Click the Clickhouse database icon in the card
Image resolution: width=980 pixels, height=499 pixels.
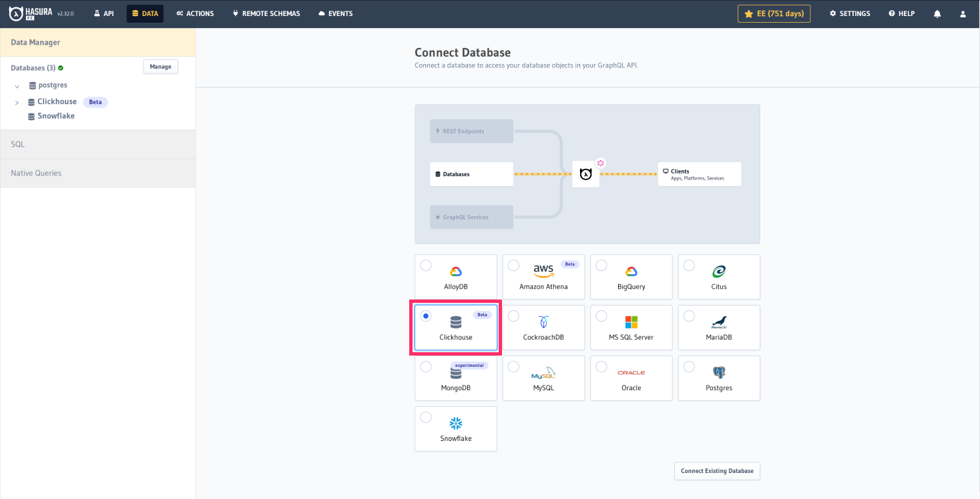click(456, 322)
